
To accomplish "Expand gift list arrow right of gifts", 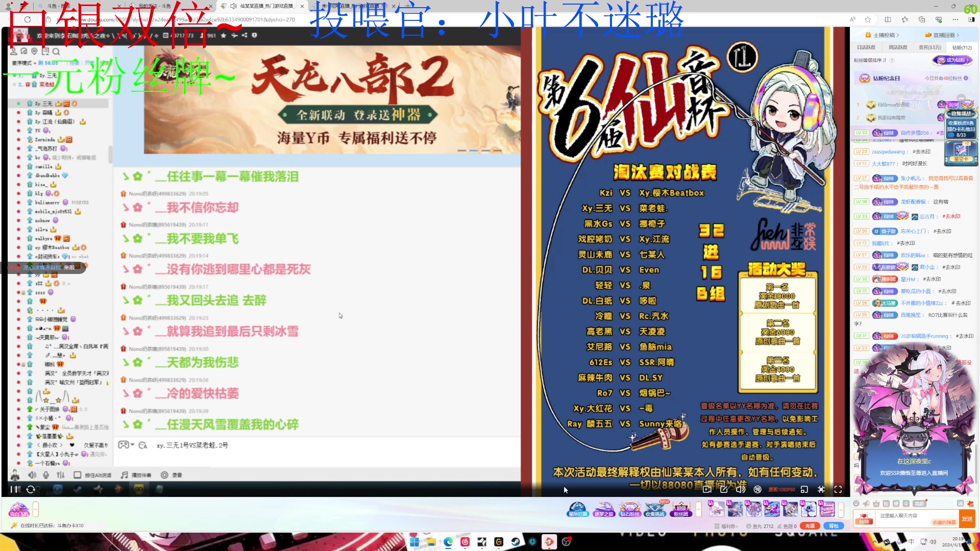I will [841, 509].
